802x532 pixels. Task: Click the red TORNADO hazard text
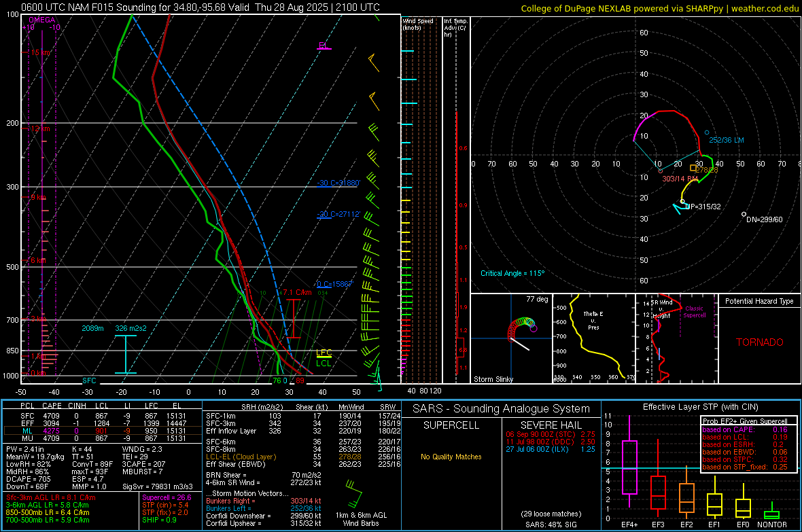[x=760, y=342]
